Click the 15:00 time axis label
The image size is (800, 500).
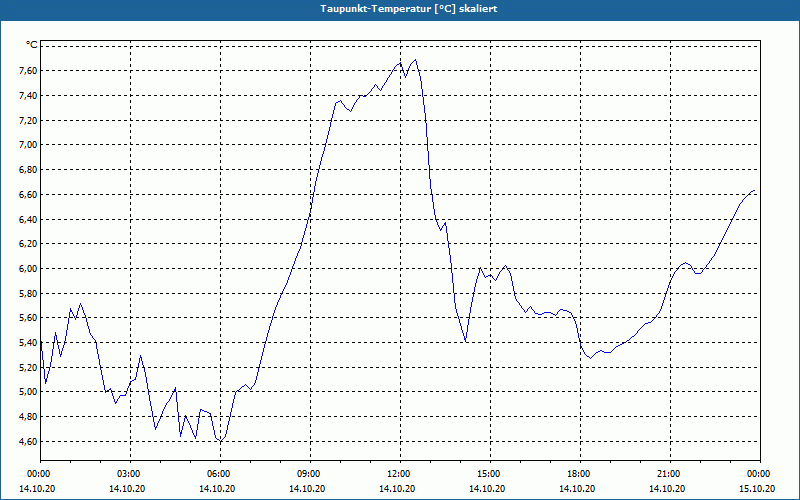click(x=490, y=474)
